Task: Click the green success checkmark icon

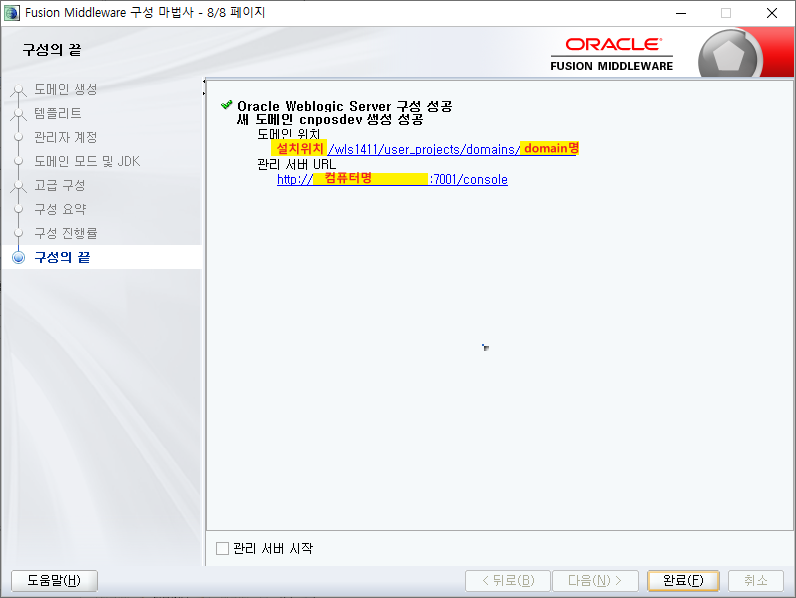Action: (x=226, y=105)
